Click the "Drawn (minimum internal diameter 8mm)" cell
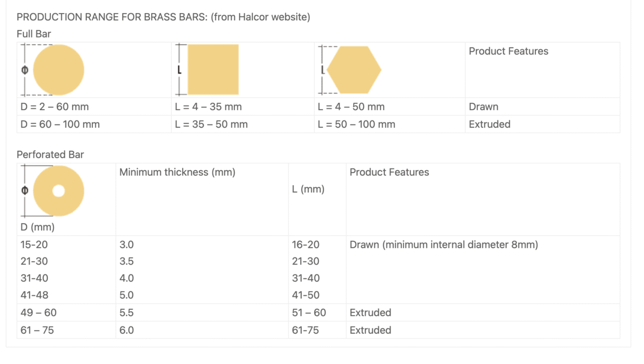 [444, 244]
